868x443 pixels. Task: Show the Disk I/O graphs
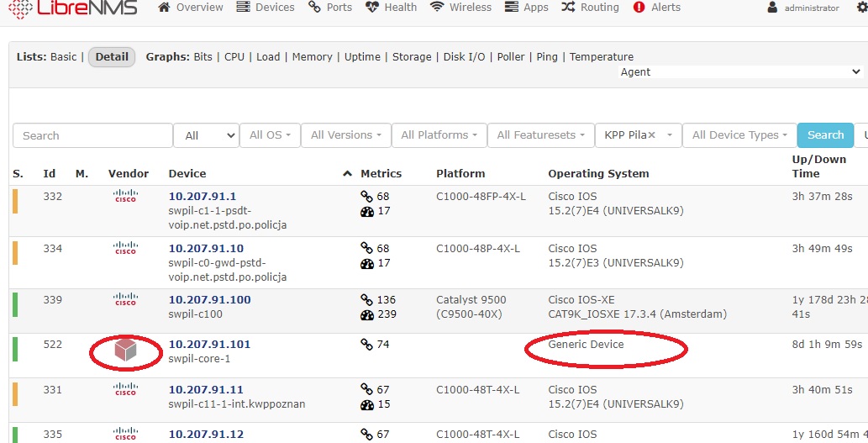pos(464,56)
